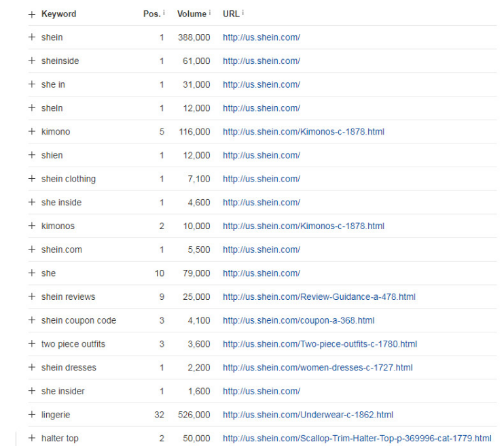
Task: Expand the 'kimonos' keyword row
Action: coord(31,226)
